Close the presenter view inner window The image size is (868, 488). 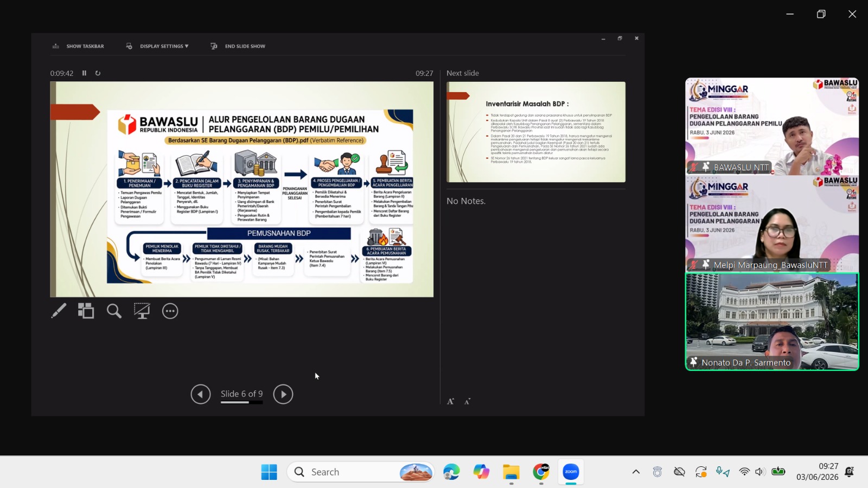click(x=636, y=38)
